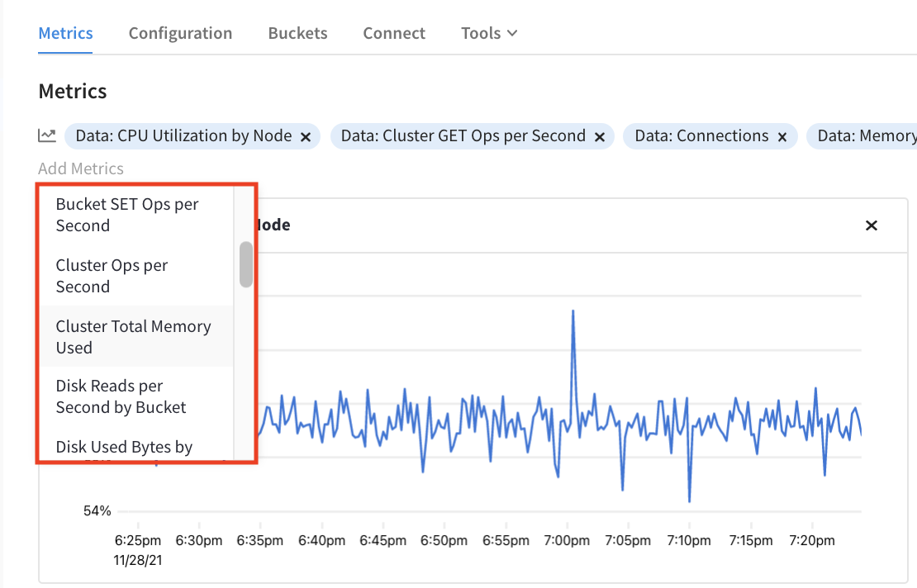917x588 pixels.
Task: Select Cluster Total Memory Used metric
Action: [133, 337]
